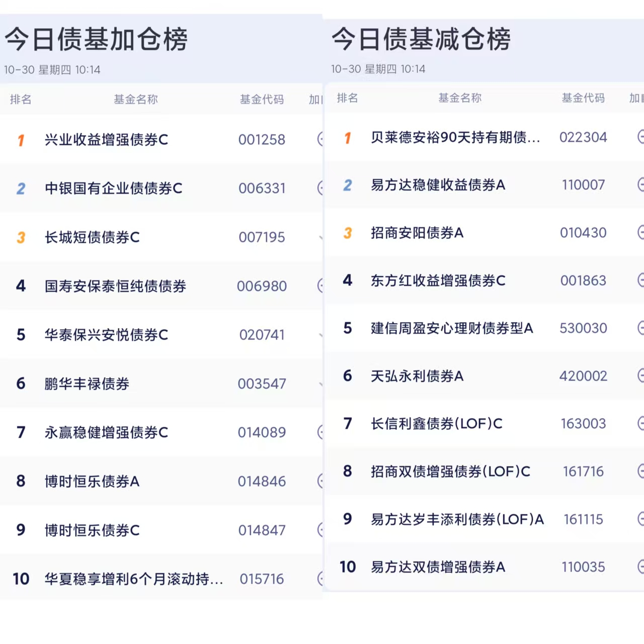Click 排名 header in the 加仓榜 table
Screen dimensions: 644x644
tap(21, 100)
